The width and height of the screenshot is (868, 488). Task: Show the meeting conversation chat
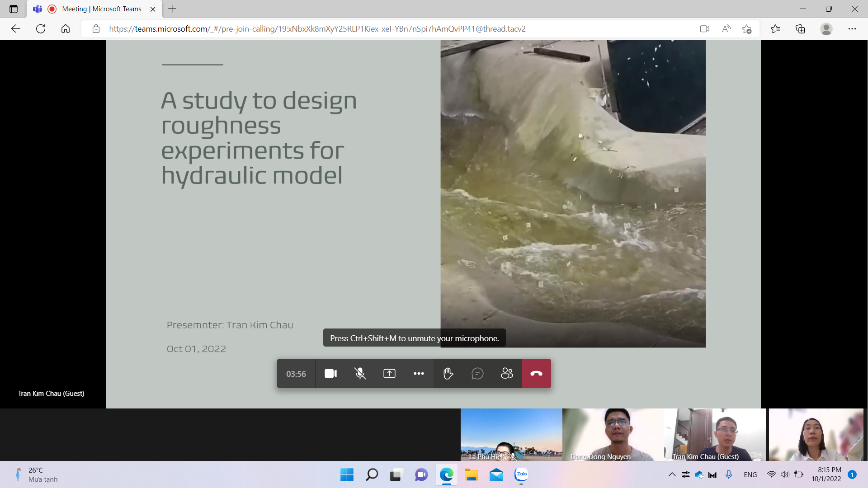[477, 374]
